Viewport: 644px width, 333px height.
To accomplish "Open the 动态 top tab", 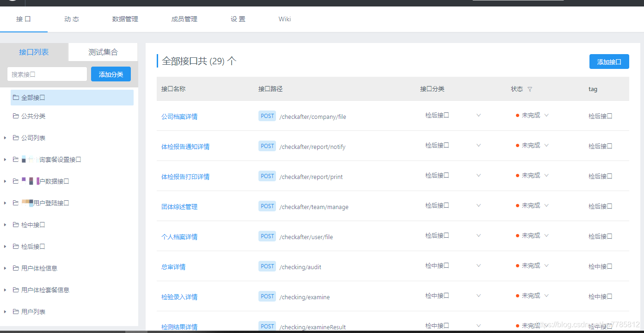I will (72, 19).
